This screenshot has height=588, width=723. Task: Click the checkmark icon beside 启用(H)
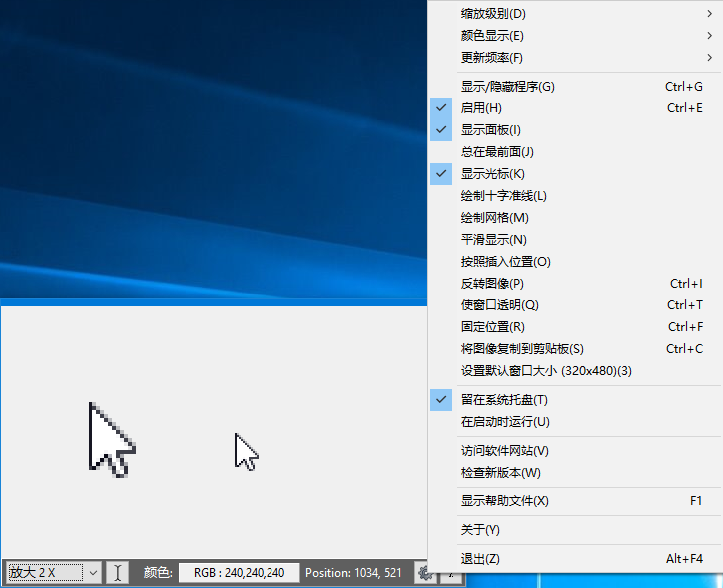point(441,107)
